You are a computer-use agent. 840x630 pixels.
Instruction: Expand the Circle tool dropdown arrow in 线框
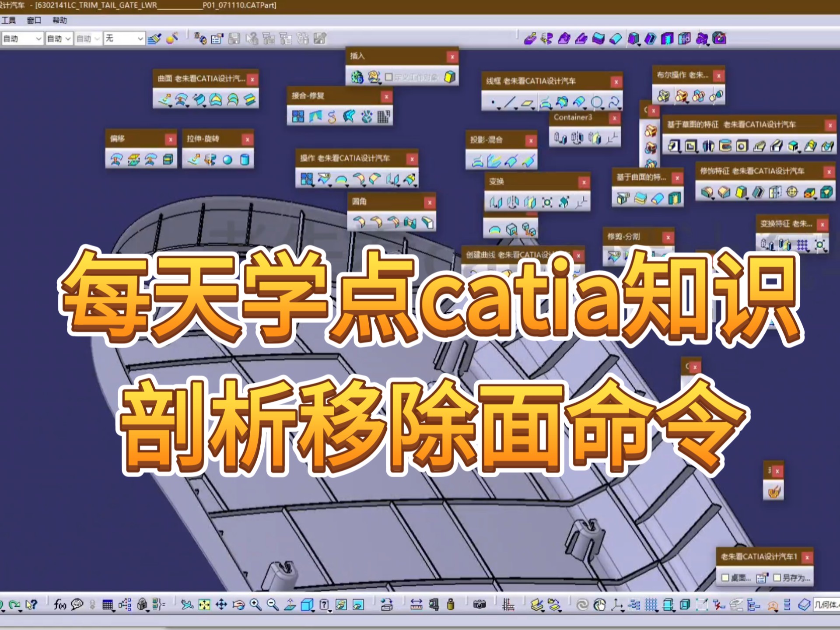click(x=602, y=108)
